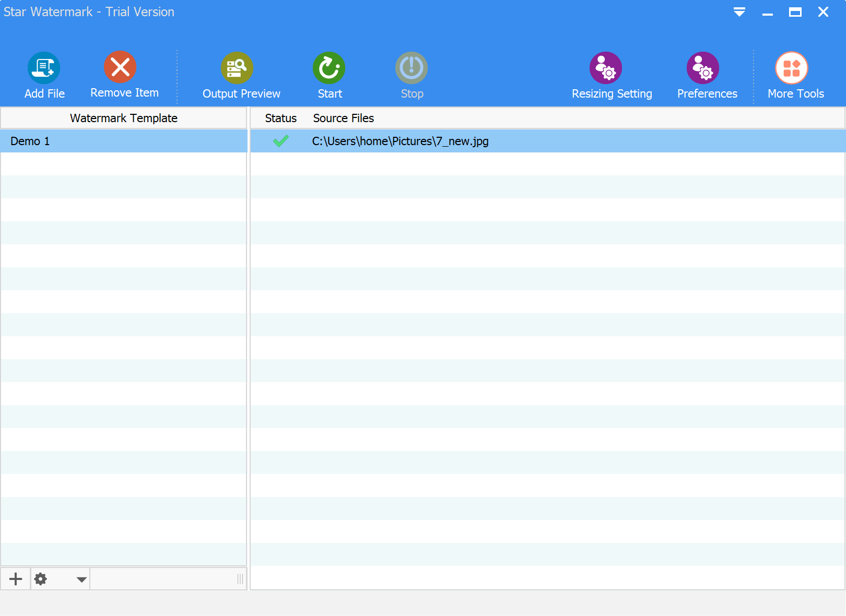
Task: Select the 7_new.jpg source file row
Action: 400,141
